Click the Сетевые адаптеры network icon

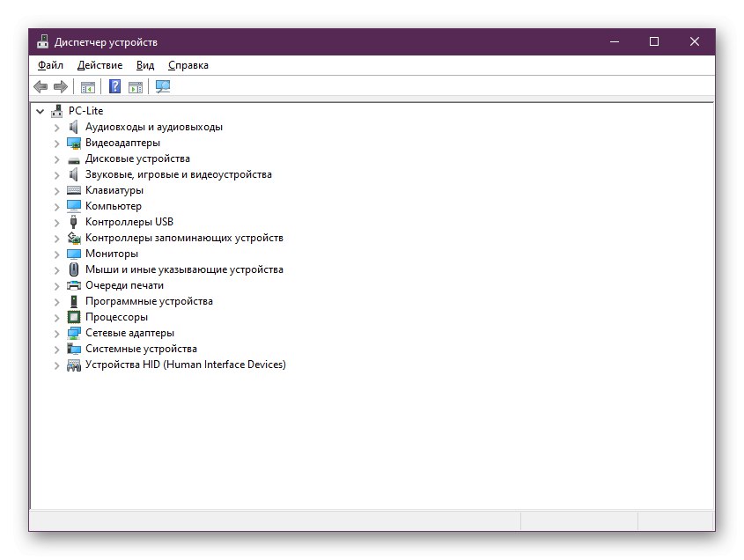point(74,333)
